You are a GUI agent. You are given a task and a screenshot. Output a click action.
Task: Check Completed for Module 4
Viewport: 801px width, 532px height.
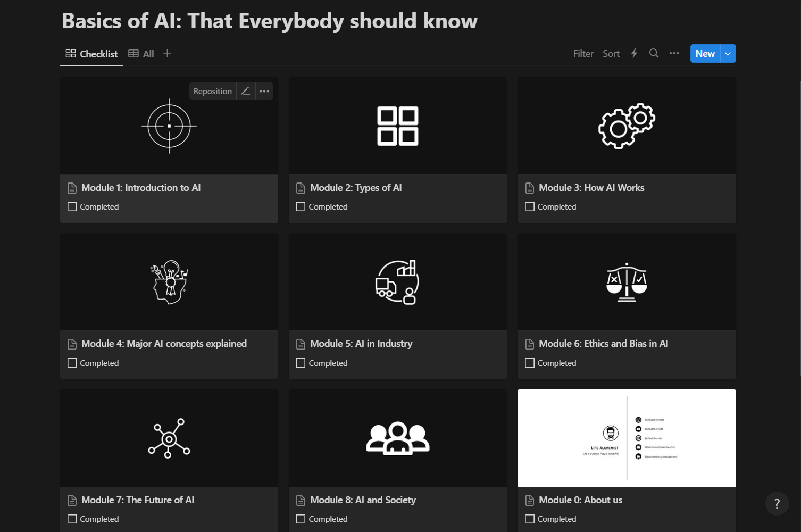click(x=72, y=363)
